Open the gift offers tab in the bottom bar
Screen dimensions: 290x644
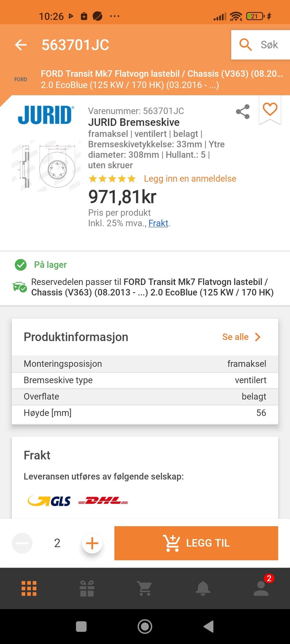[87, 588]
